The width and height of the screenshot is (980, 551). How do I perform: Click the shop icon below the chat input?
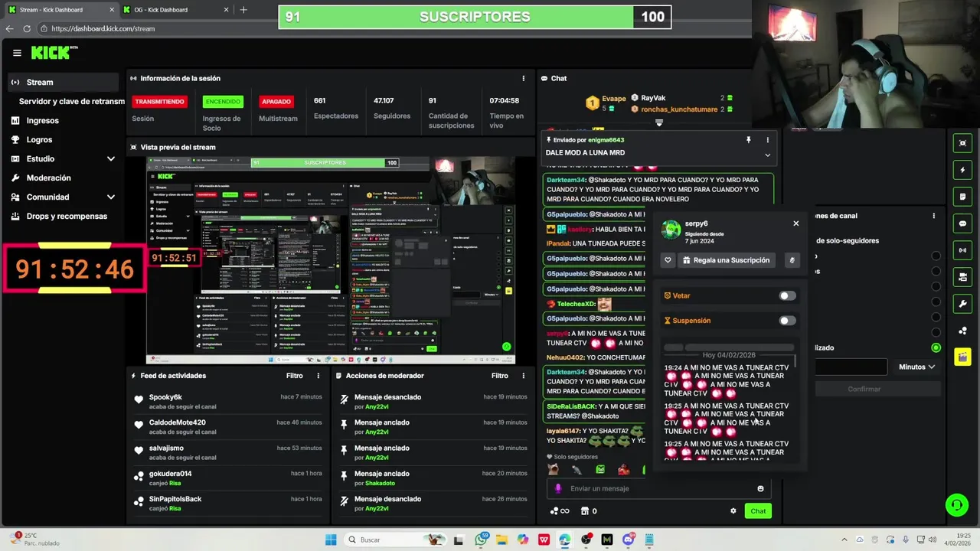tap(585, 511)
